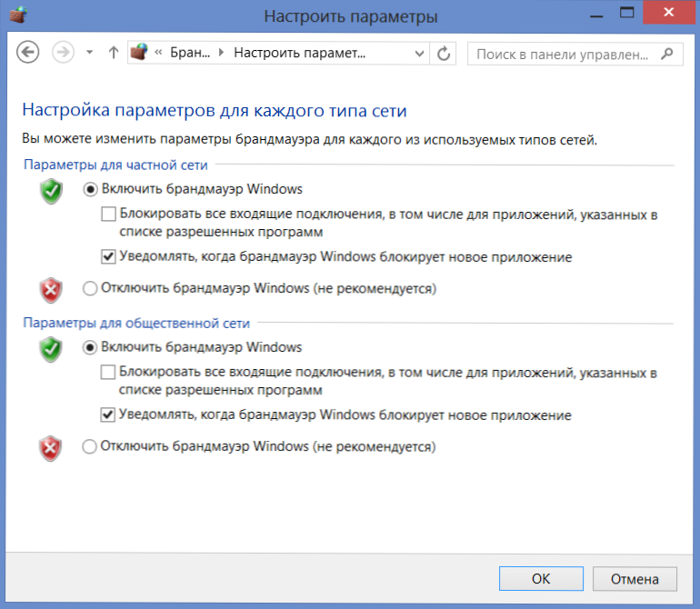This screenshot has height=609, width=700.
Task: Expand the address bar history dropdown
Action: [419, 54]
